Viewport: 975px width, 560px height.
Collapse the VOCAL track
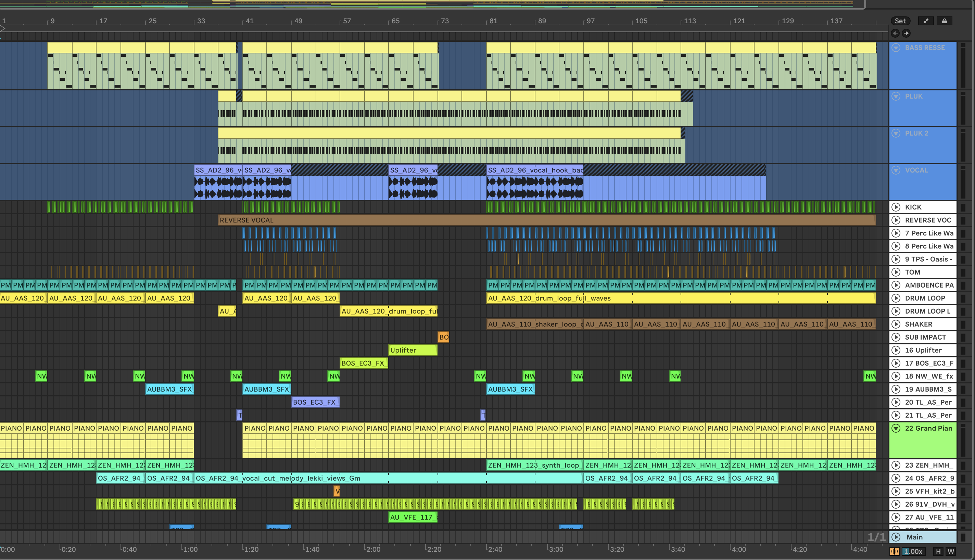(x=896, y=170)
